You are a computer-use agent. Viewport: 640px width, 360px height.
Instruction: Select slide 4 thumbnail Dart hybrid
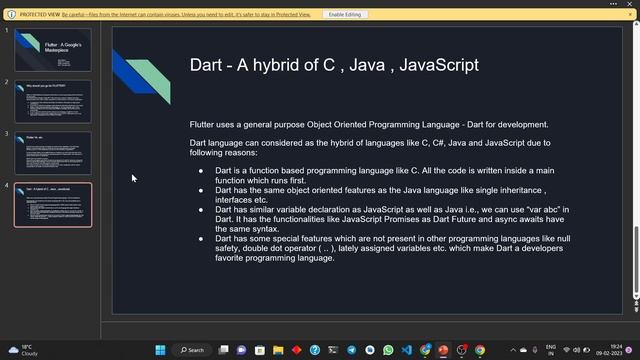[53, 205]
